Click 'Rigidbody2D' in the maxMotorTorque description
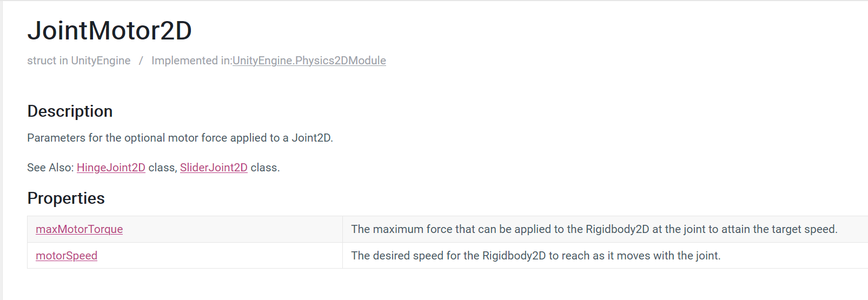Image resolution: width=868 pixels, height=300 pixels. coord(617,229)
